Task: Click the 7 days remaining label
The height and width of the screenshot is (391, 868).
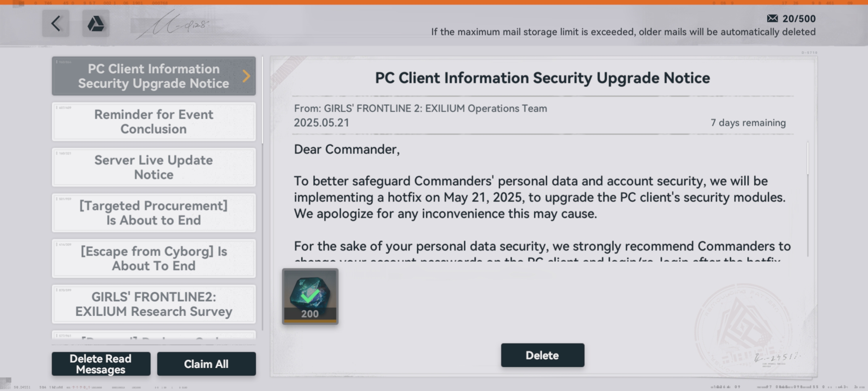Action: click(x=748, y=123)
